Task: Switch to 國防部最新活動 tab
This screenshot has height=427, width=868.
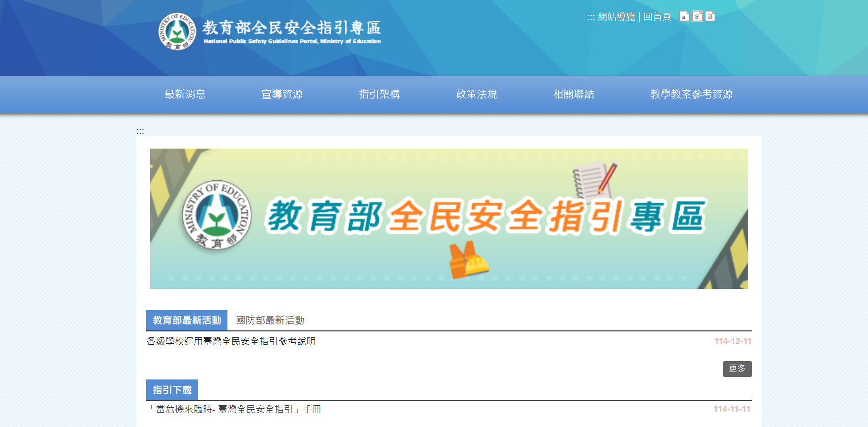Action: click(x=270, y=320)
